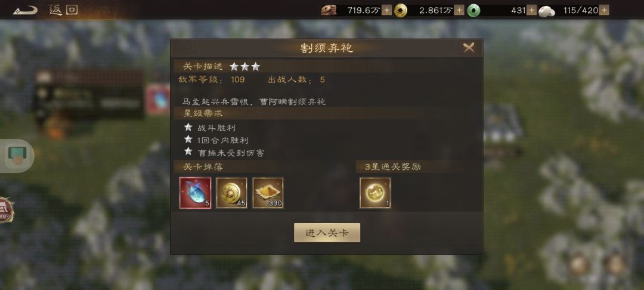View the gold coin drop reward of 45
The image size is (644, 290).
231,193
